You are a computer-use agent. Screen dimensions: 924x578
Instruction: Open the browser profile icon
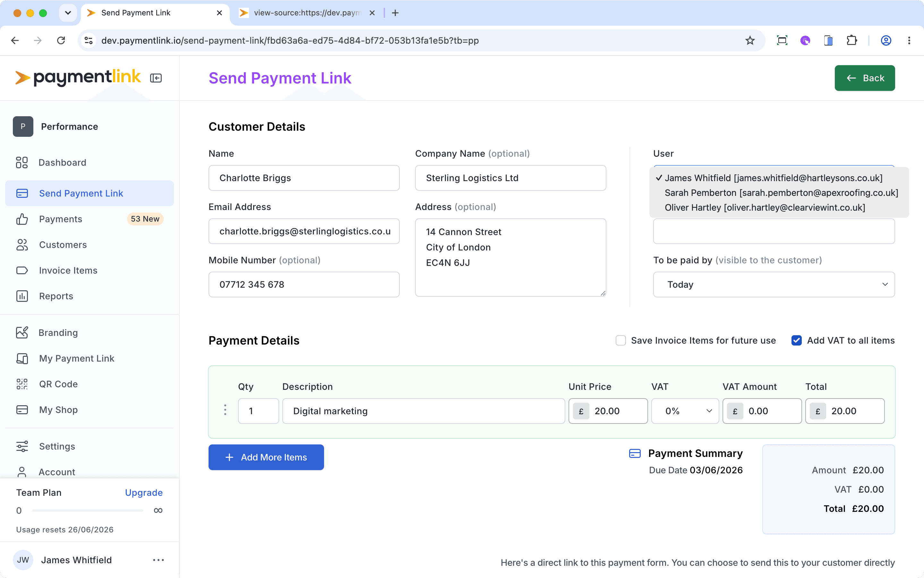click(x=886, y=40)
